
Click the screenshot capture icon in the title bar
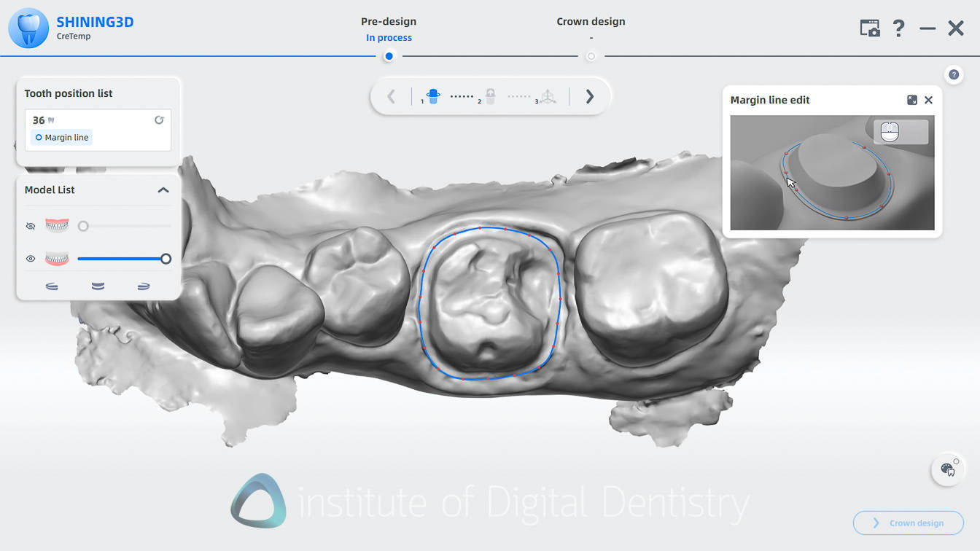(869, 27)
